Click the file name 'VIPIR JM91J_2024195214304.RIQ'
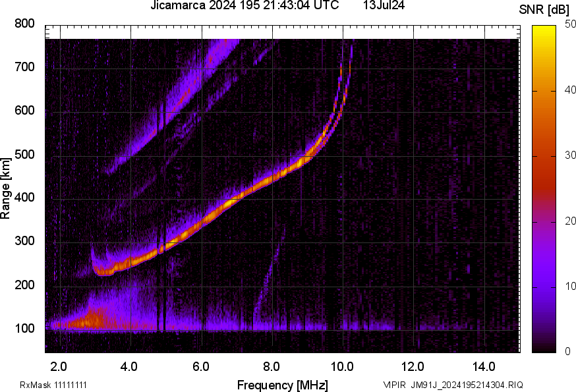 453,385
